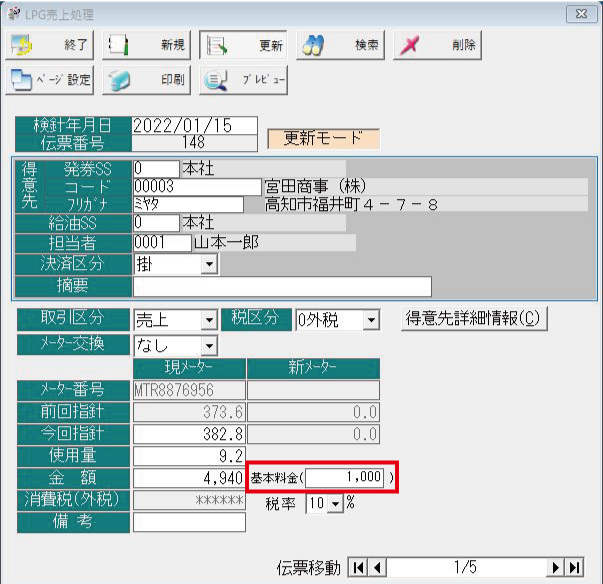Screen dimensions: 603x584
Task: Click the 摘要 input field
Action: pyautogui.click(x=281, y=287)
